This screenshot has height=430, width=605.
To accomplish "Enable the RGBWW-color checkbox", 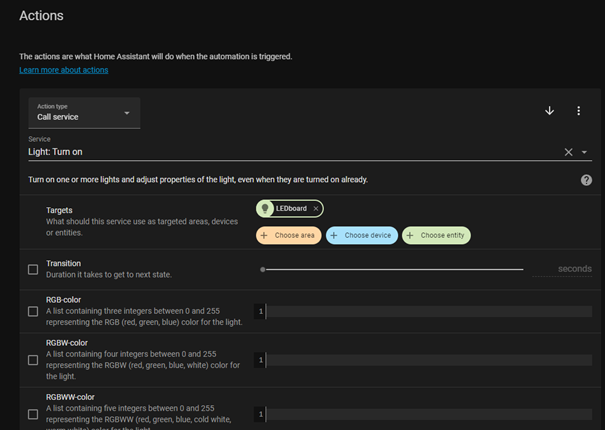I will click(33, 414).
